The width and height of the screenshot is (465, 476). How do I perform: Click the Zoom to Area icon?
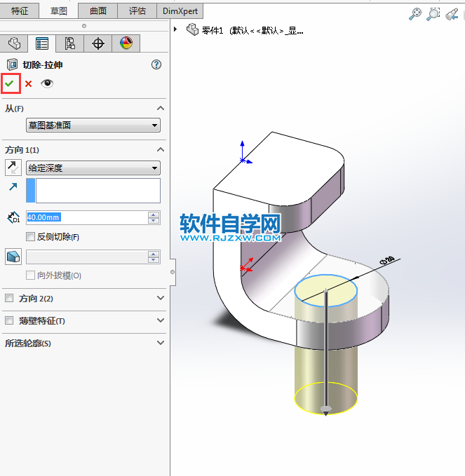(x=433, y=13)
